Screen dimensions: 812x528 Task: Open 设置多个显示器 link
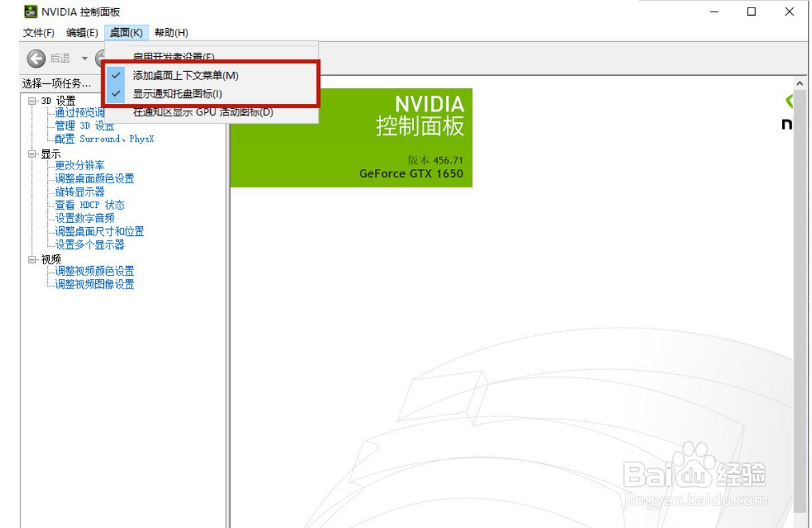[90, 244]
